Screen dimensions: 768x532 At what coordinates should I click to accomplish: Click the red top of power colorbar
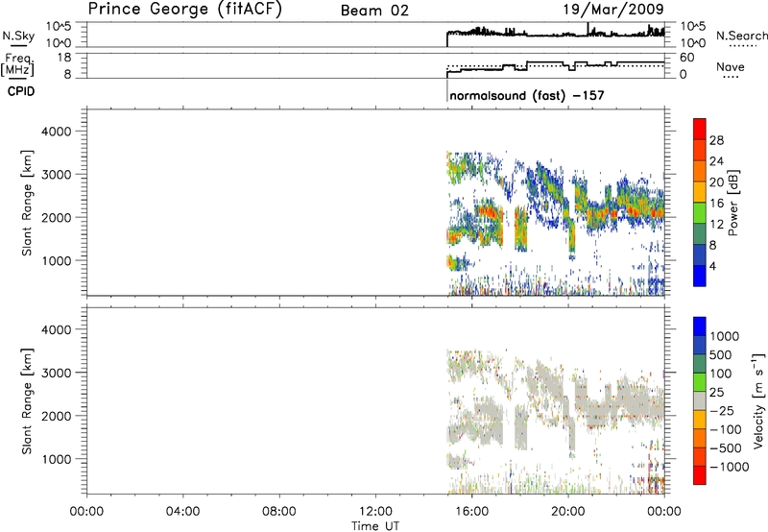(x=700, y=129)
